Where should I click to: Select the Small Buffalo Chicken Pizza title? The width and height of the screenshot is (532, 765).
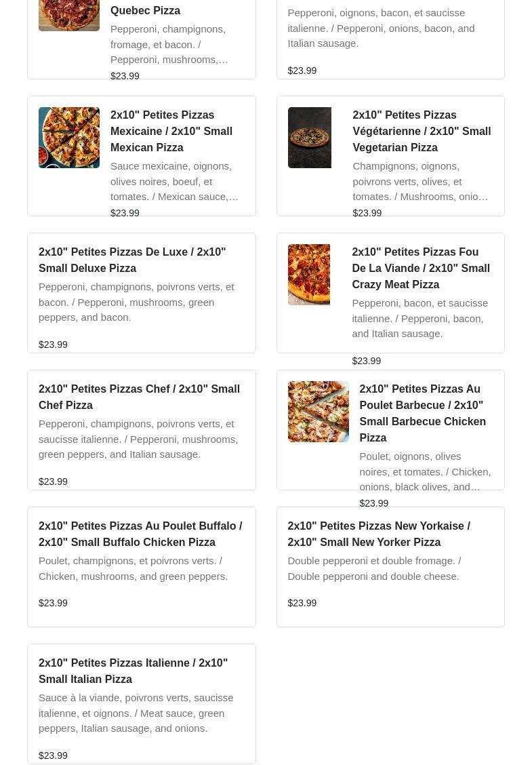coord(140,534)
